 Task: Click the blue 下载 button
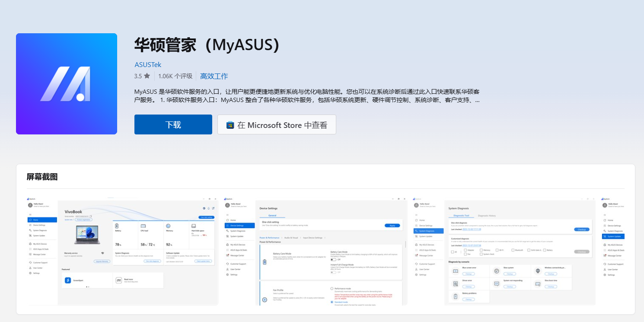(173, 124)
